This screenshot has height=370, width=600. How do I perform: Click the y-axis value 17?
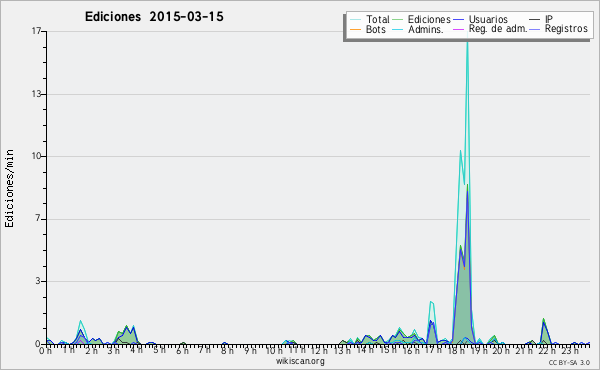tap(36, 31)
